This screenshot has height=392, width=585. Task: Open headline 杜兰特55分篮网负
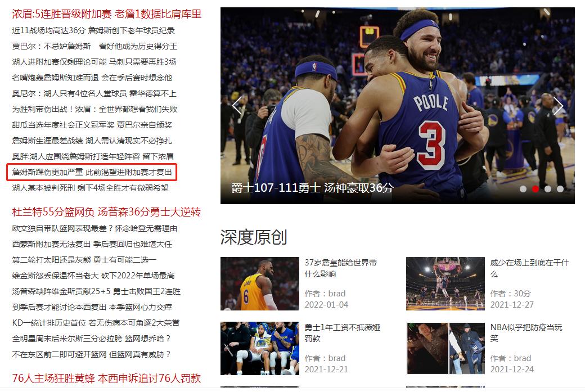click(53, 212)
